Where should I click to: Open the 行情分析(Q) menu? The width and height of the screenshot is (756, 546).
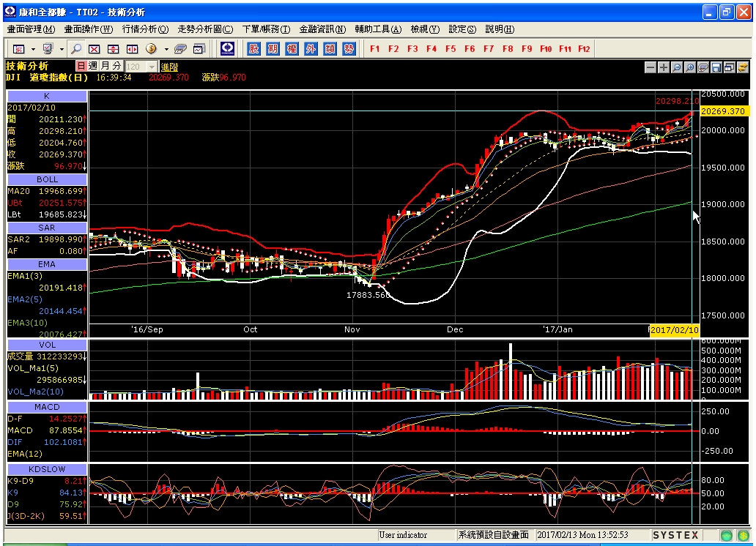point(145,29)
